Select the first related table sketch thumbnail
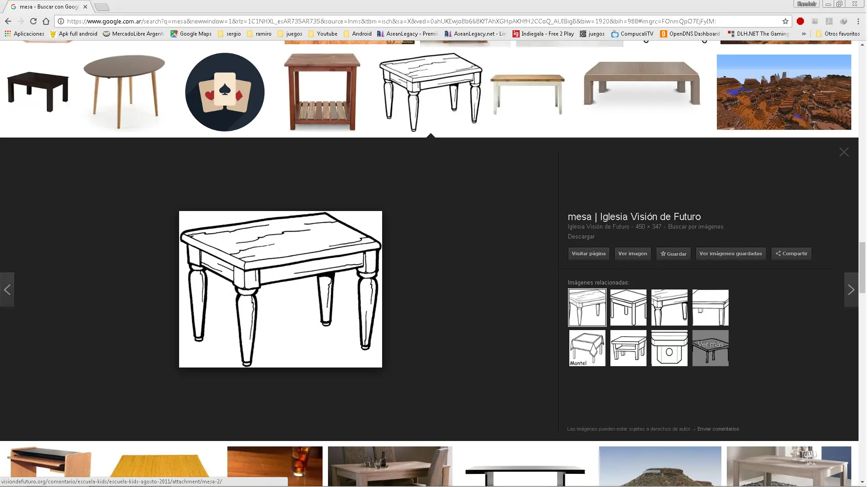868x487 pixels. coord(587,308)
